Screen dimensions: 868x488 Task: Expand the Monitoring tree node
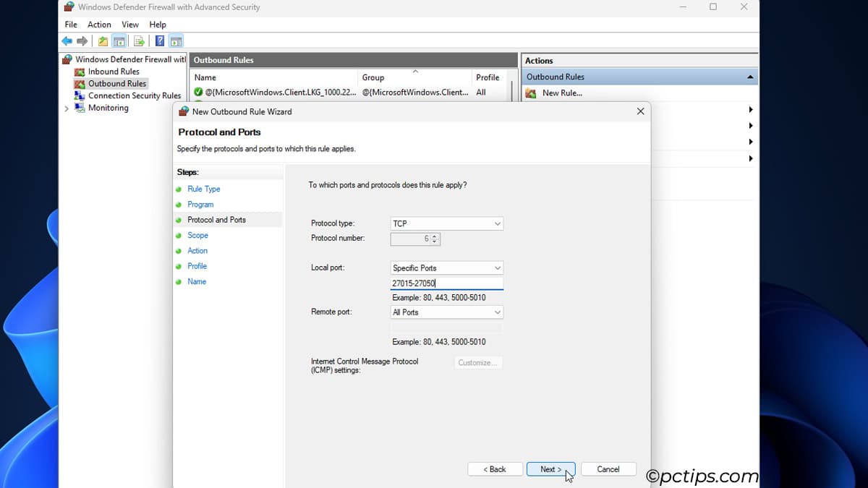tap(67, 108)
